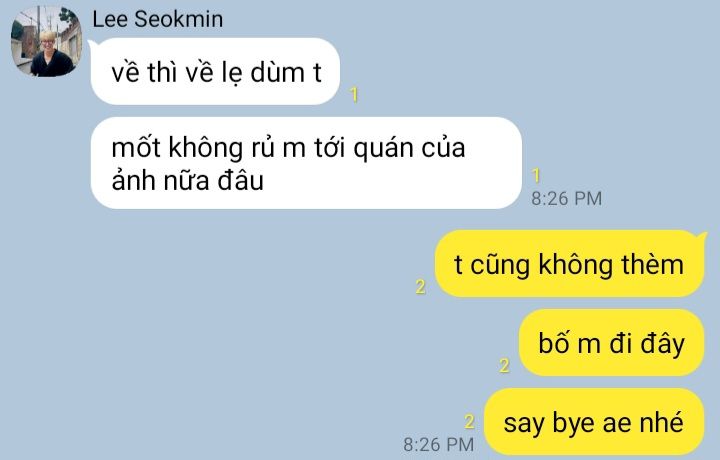
Task: Tap the sender name Lee Seokmin
Action: (158, 20)
